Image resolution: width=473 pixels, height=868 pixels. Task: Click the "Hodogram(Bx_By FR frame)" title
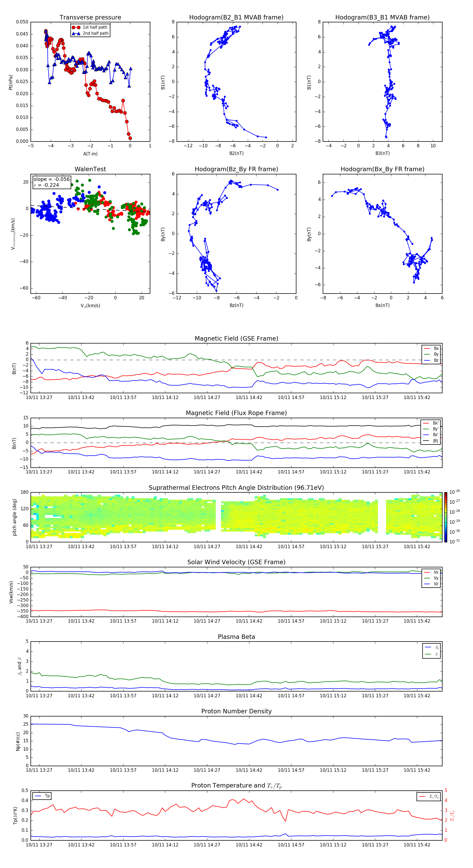[x=382, y=169]
